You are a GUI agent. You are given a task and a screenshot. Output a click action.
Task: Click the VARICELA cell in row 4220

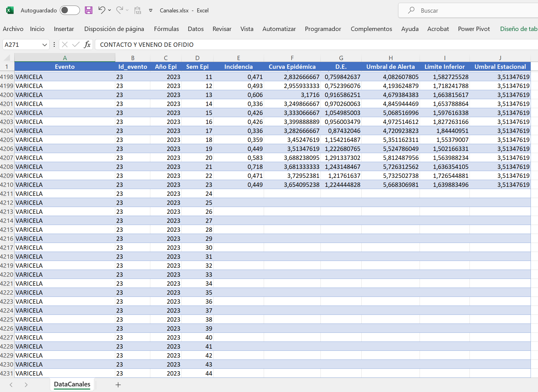point(65,275)
